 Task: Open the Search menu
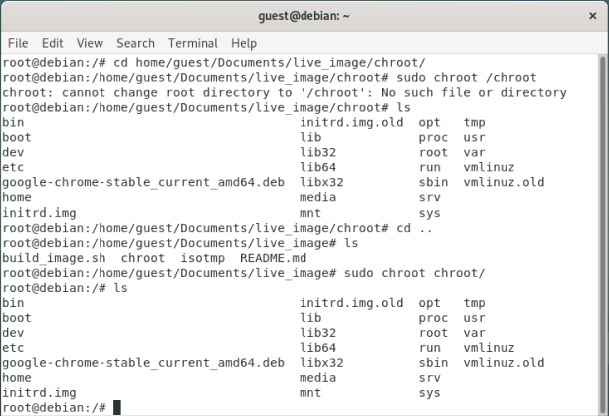pyautogui.click(x=135, y=44)
